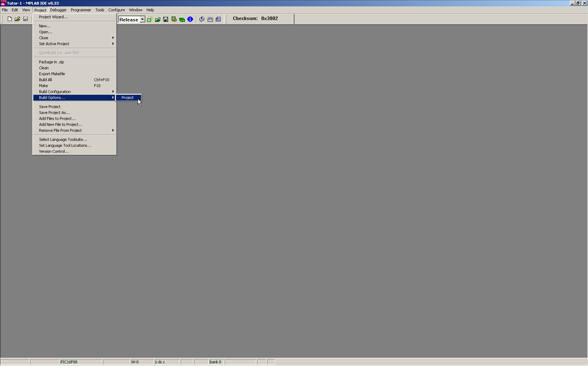Click the New Project icon beside Release
Viewport: 588px width, 366px height.
(149, 20)
